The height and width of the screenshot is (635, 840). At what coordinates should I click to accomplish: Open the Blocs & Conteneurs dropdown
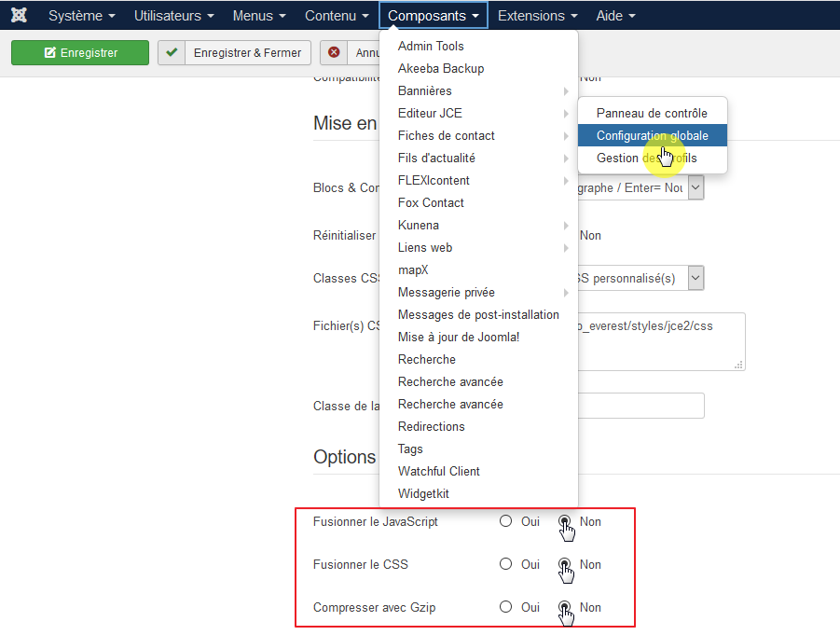click(x=640, y=188)
